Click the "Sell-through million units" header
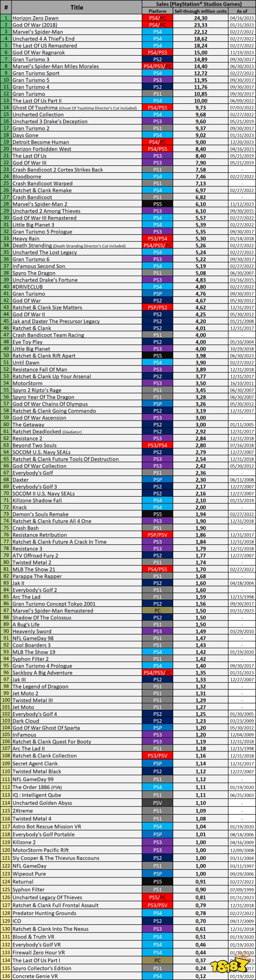The width and height of the screenshot is (256, 980). [x=201, y=11]
